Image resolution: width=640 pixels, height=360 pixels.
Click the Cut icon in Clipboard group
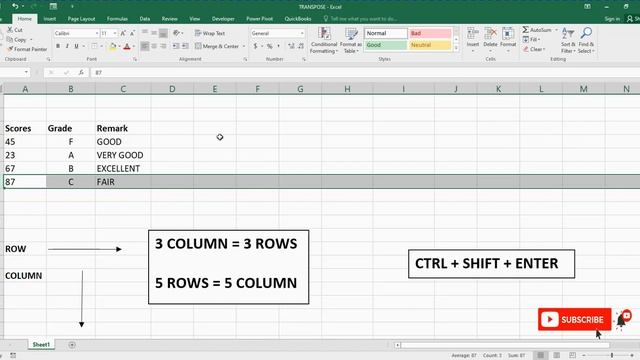click(x=10, y=30)
